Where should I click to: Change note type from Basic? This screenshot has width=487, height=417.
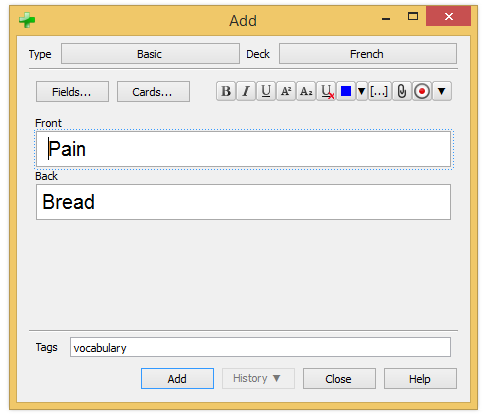[150, 54]
